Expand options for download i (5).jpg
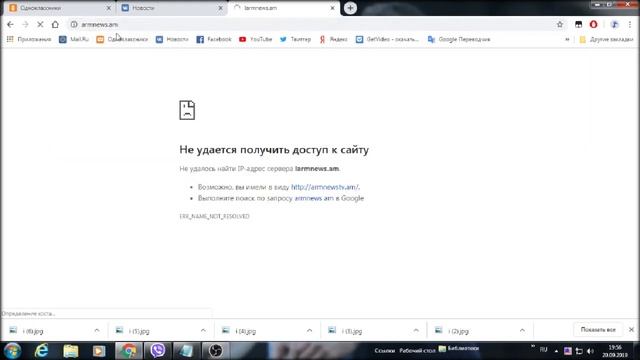 [203, 331]
